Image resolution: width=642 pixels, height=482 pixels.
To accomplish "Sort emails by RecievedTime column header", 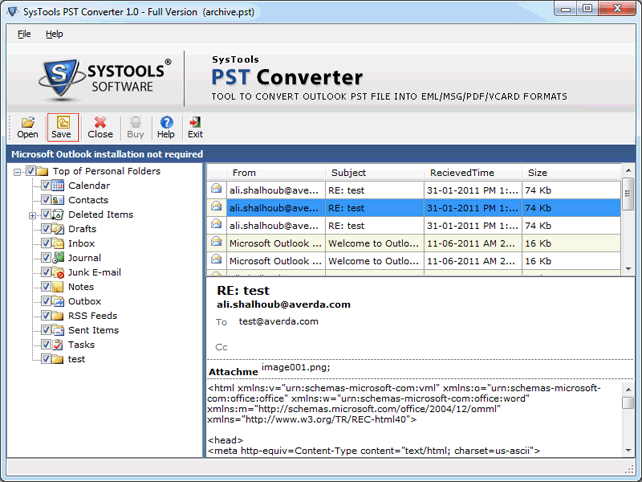I will [473, 172].
